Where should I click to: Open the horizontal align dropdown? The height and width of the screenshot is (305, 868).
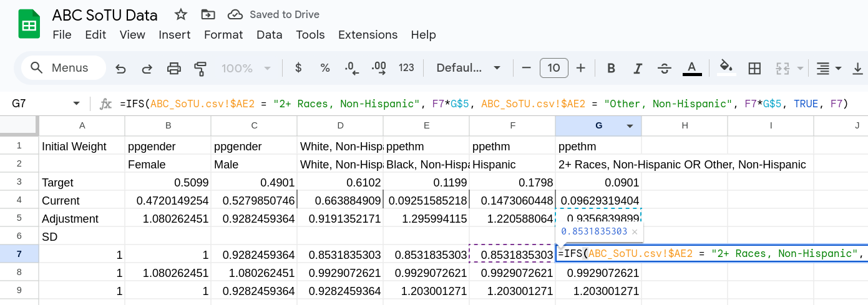click(x=829, y=68)
